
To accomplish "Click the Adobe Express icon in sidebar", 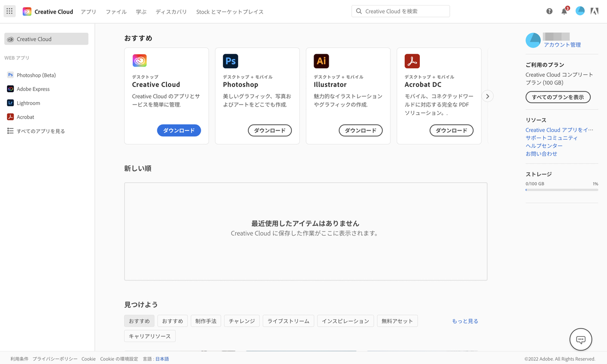I will (10, 89).
